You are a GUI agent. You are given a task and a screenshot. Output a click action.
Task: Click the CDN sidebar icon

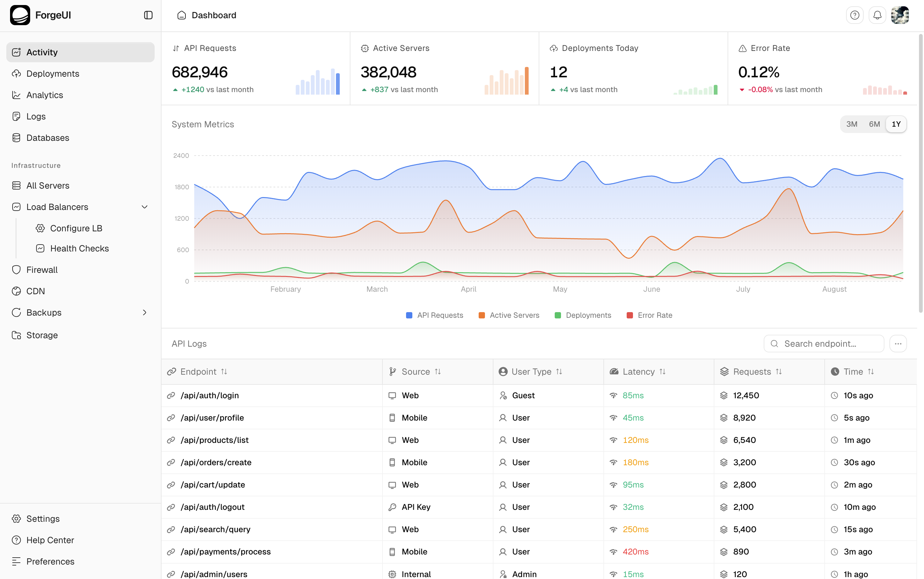pyautogui.click(x=16, y=291)
